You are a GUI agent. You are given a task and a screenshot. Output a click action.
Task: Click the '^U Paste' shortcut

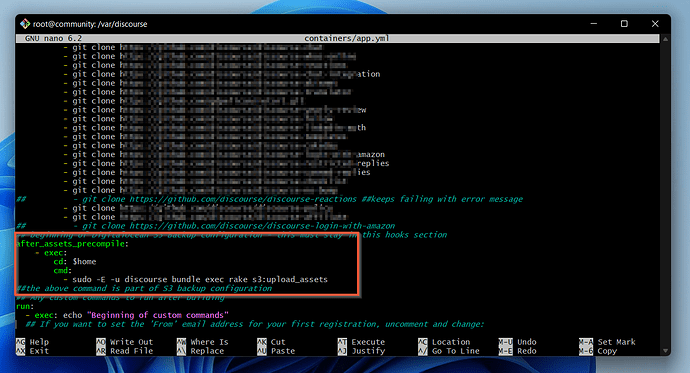coord(276,351)
